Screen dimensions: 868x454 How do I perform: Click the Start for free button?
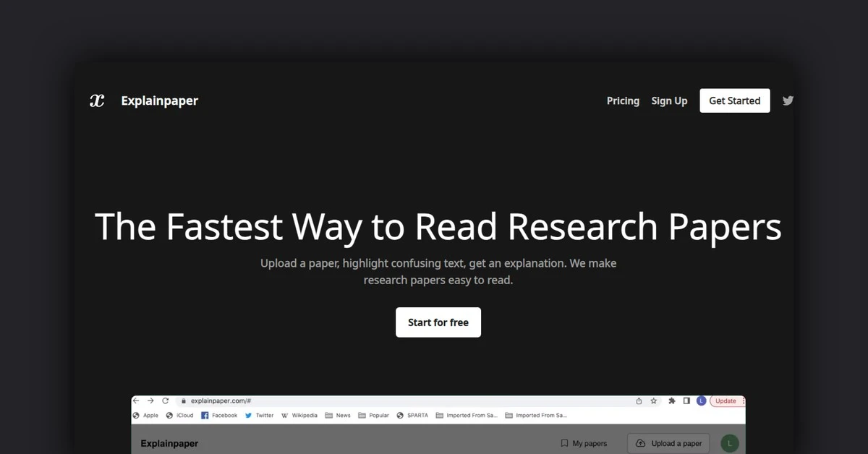438,322
